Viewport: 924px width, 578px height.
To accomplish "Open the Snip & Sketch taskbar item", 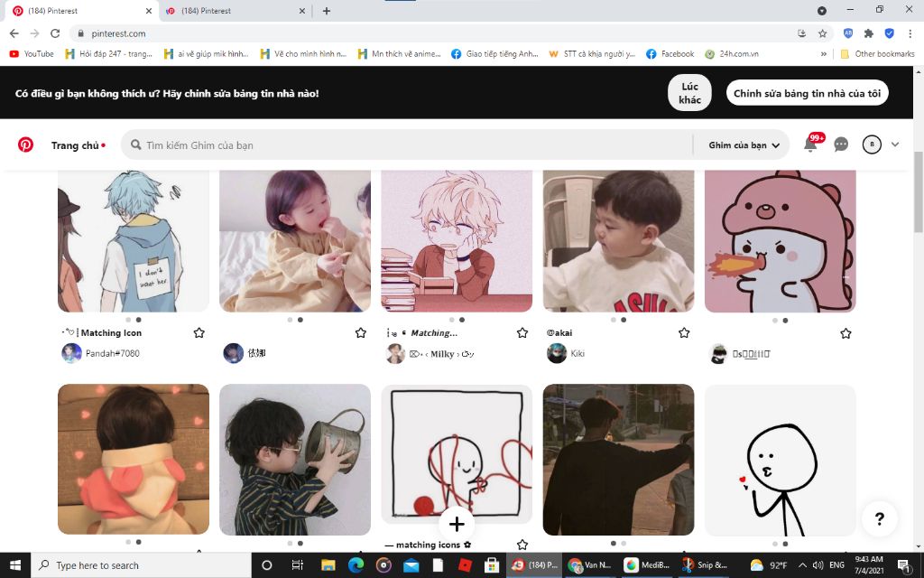I will tap(705, 565).
